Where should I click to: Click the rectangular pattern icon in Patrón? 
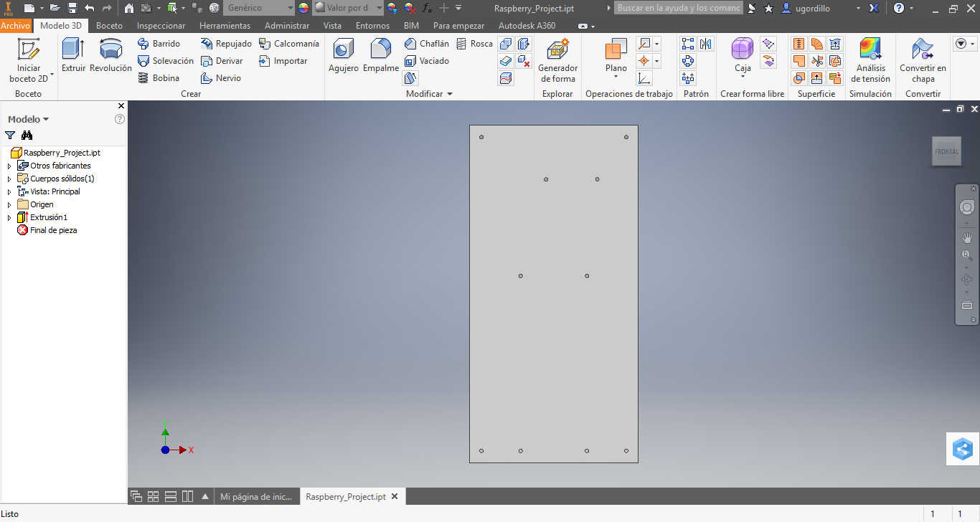point(688,44)
